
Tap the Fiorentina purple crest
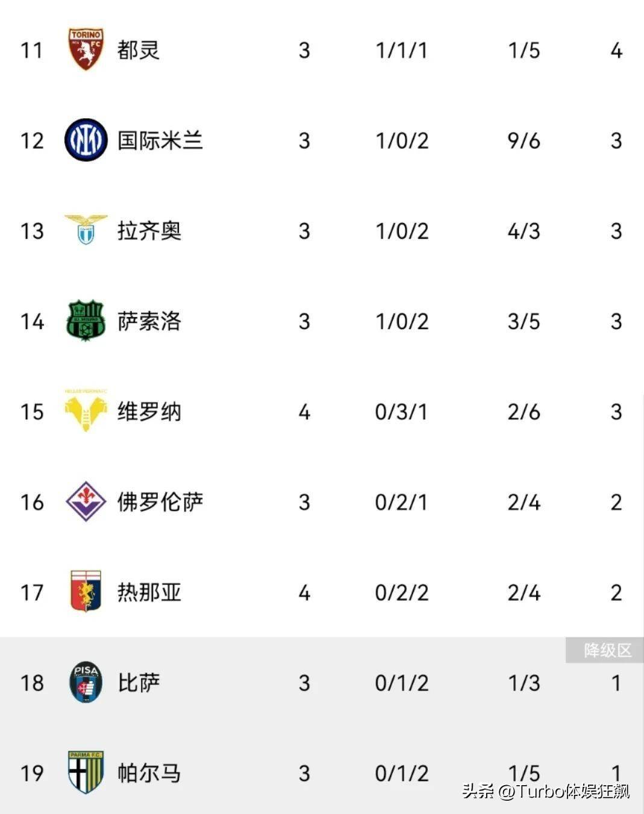(86, 501)
